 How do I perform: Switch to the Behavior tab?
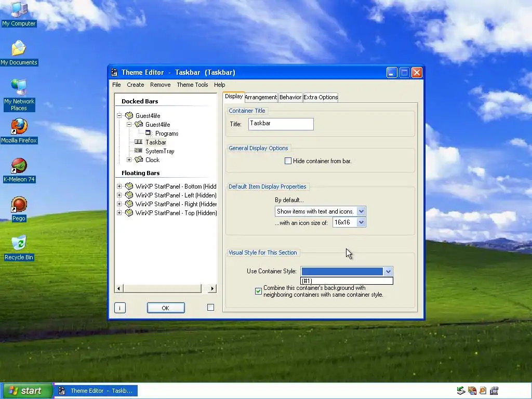click(x=290, y=97)
